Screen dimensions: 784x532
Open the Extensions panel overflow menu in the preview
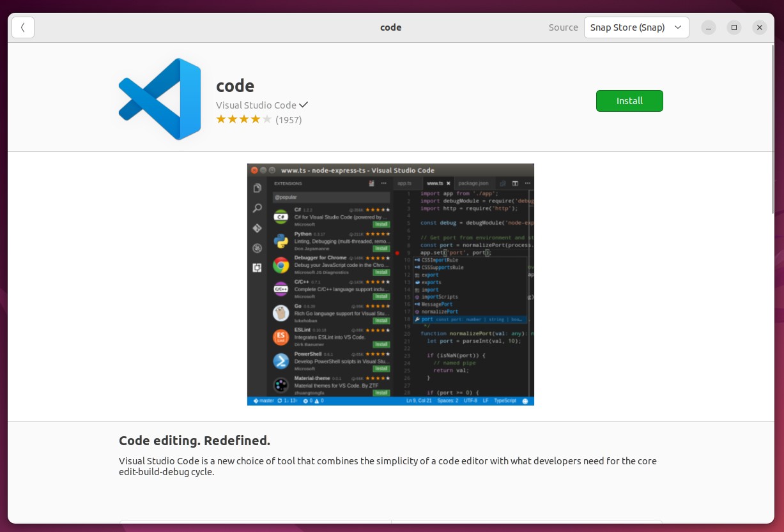tap(383, 183)
